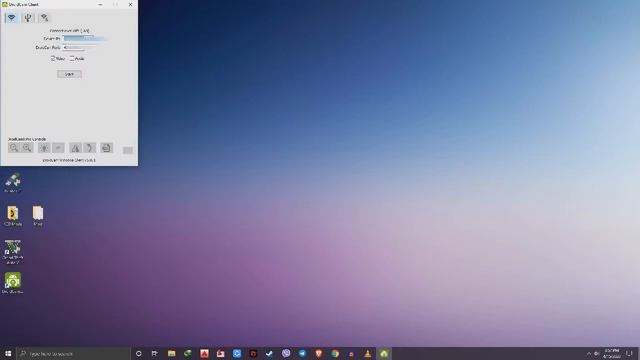The width and height of the screenshot is (640, 360).
Task: Open the plain folder desktop icon
Action: (38, 216)
